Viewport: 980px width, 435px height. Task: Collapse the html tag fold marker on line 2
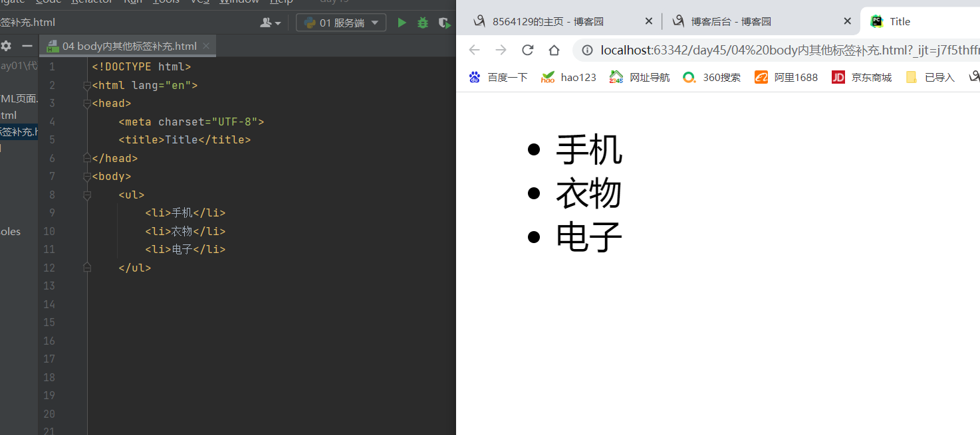(x=87, y=86)
